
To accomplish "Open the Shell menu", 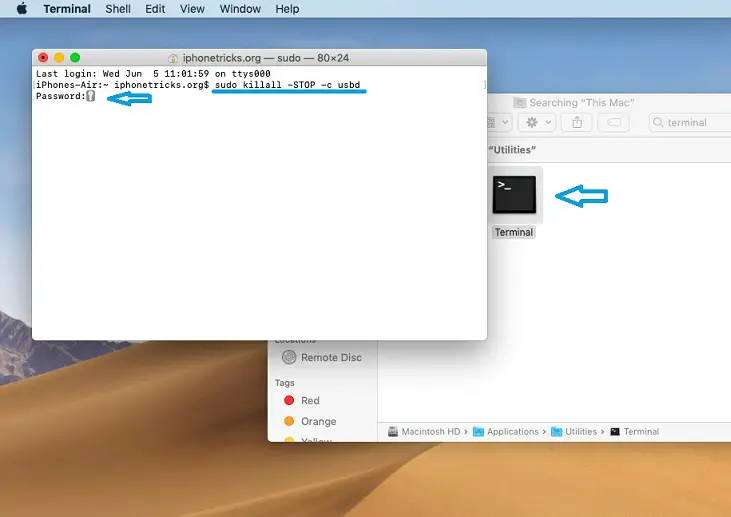I will tap(118, 9).
